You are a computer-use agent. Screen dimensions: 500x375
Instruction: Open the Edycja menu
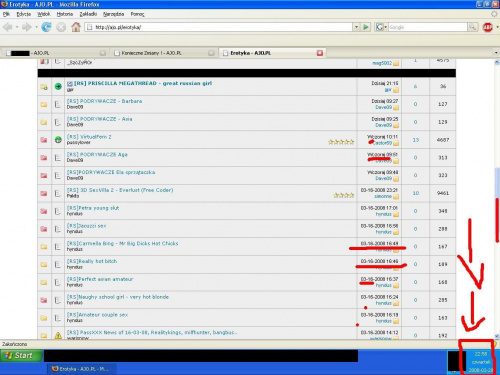pyautogui.click(x=23, y=14)
